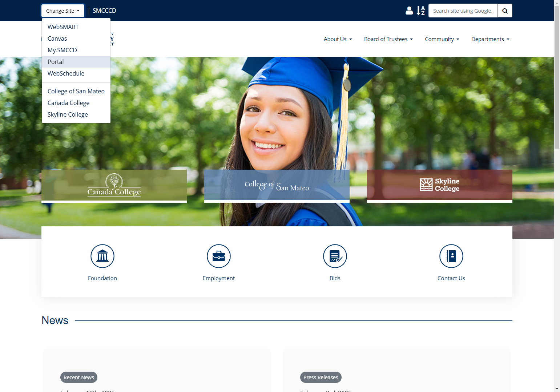Image resolution: width=560 pixels, height=392 pixels.
Task: Expand the About Us menu
Action: click(338, 39)
